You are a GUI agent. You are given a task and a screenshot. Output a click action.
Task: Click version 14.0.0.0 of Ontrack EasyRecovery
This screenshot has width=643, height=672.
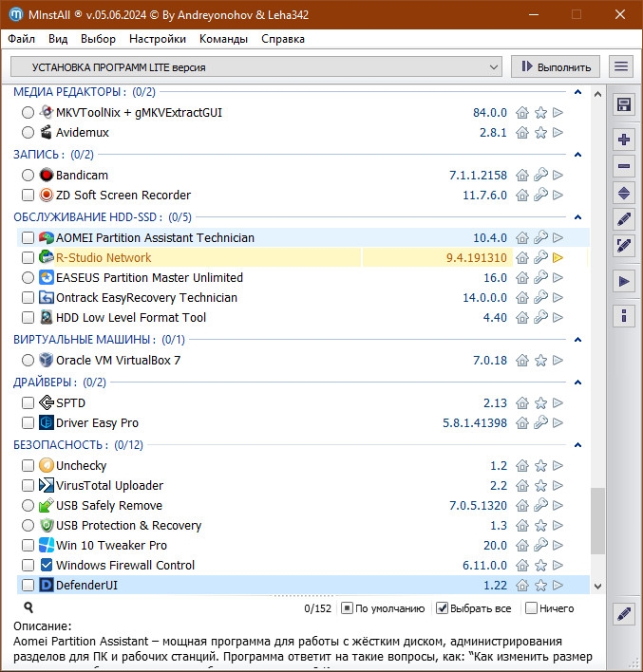tap(484, 297)
